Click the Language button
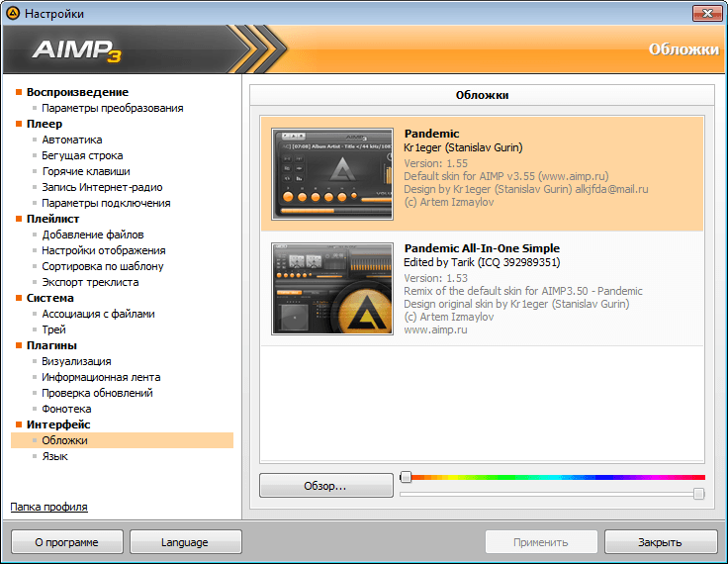This screenshot has height=564, width=728. (x=185, y=542)
